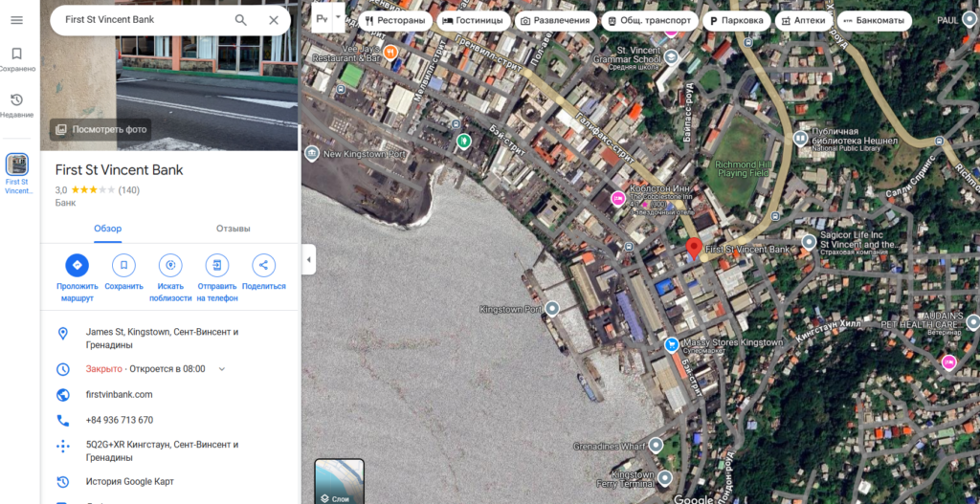Click the Сохранить bookmark icon
980x504 pixels.
pyautogui.click(x=123, y=266)
